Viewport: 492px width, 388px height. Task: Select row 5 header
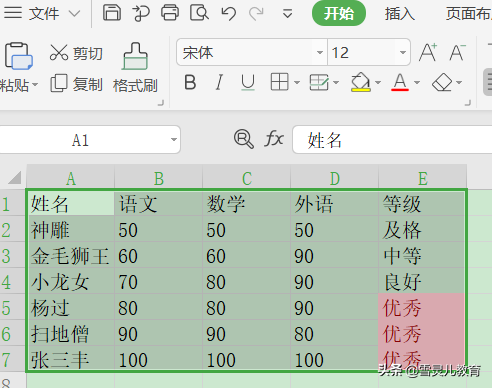click(13, 308)
